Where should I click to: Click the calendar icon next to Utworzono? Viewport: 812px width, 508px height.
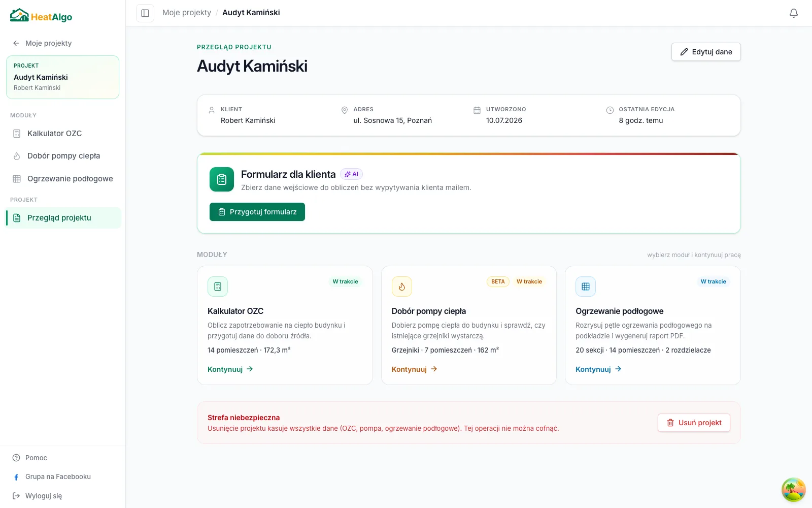click(477, 110)
